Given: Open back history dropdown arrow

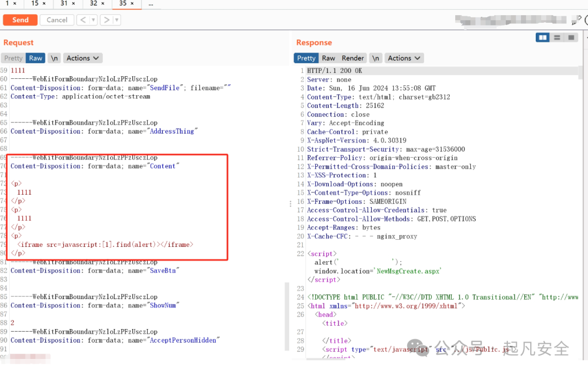Looking at the screenshot, I should (94, 20).
